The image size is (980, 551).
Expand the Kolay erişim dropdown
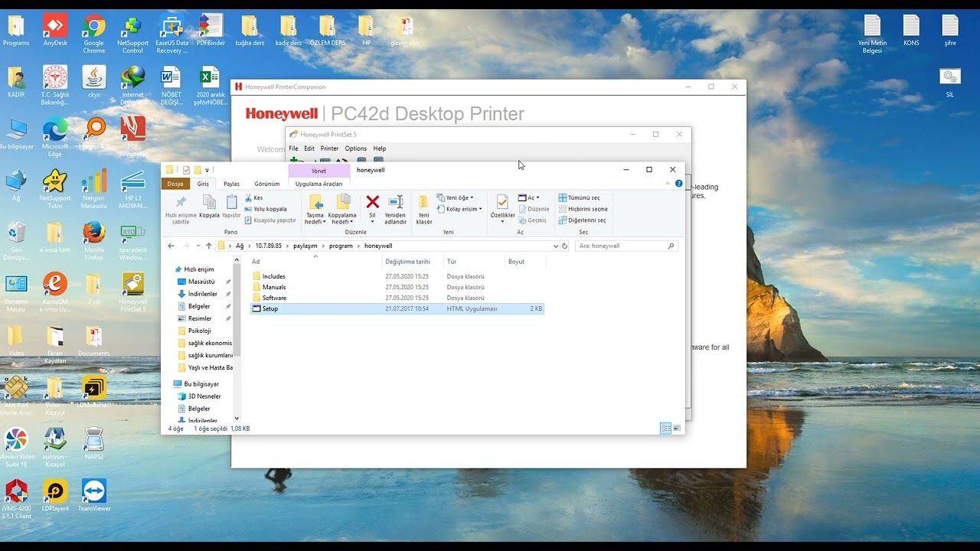pos(459,209)
